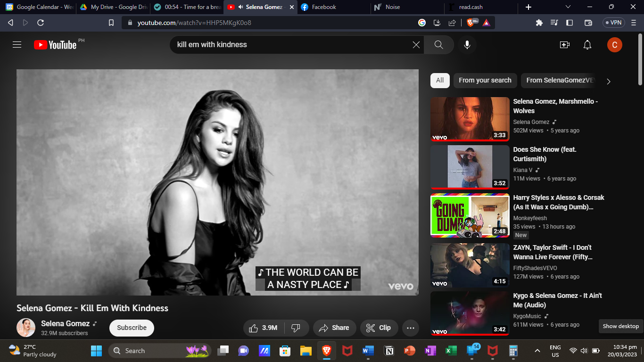This screenshot has width=644, height=362.
Task: Click the browser address bar URL
Action: click(194, 23)
